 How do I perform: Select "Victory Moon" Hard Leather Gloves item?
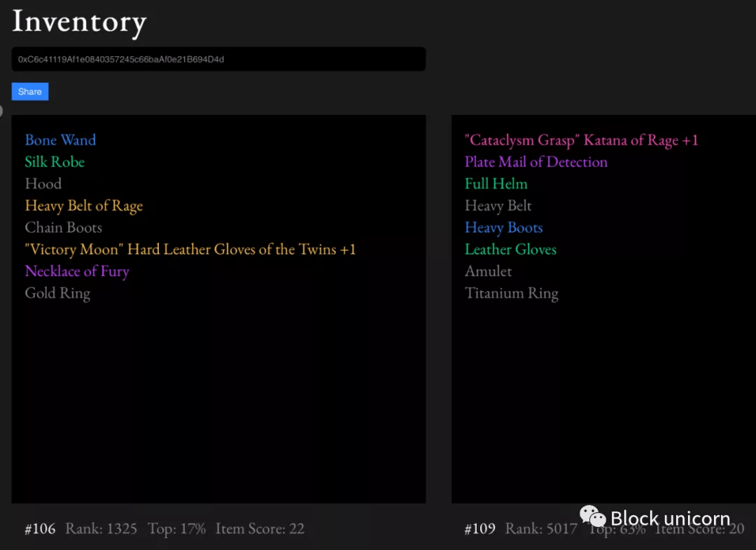pos(190,249)
